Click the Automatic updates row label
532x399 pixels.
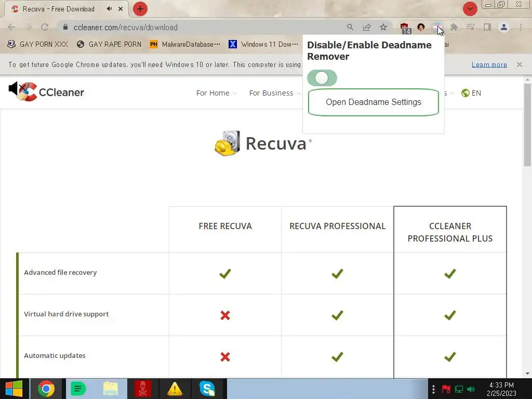click(x=55, y=355)
